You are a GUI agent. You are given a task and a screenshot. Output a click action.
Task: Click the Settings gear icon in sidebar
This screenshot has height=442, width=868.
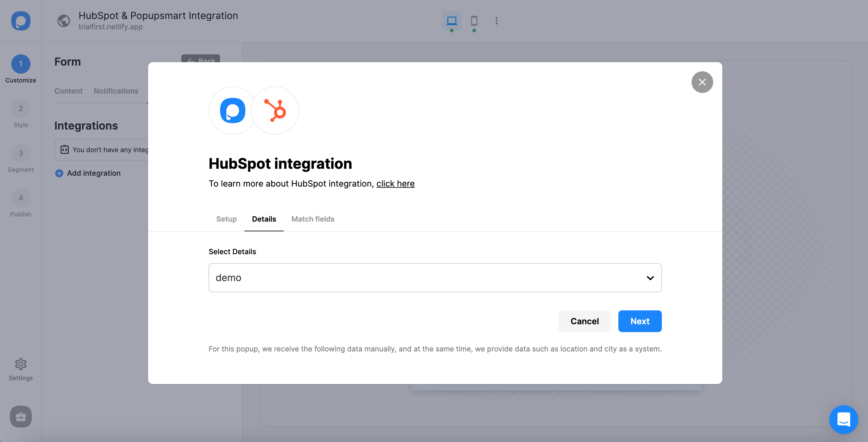[20, 364]
